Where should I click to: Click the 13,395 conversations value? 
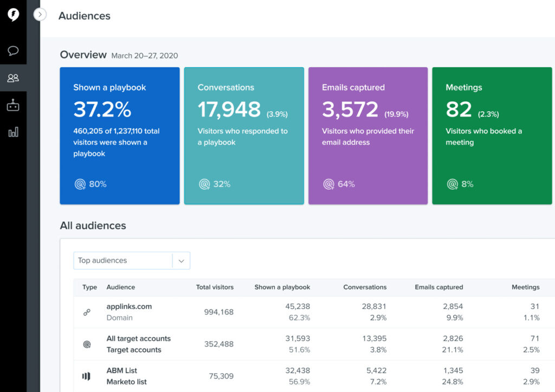tap(374, 338)
